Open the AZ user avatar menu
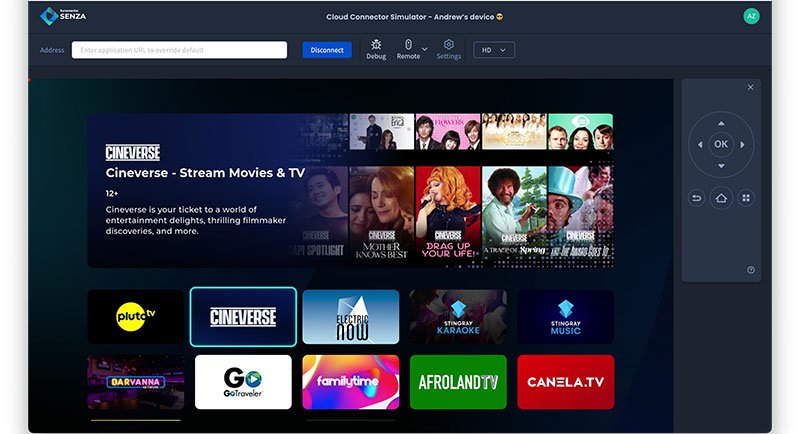This screenshot has width=800, height=434. coord(751,16)
